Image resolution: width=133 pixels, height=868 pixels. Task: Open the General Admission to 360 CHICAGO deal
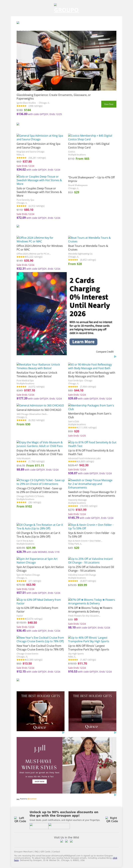(x=39, y=410)
